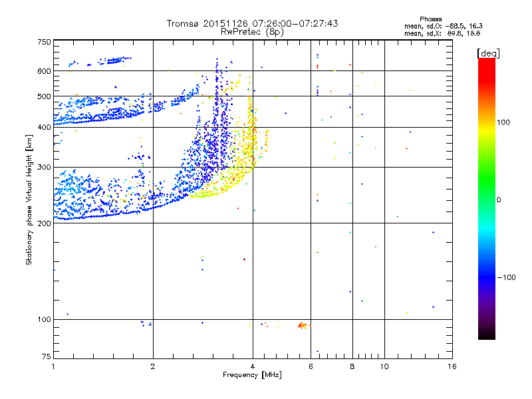Click the 'RwPretec (8p)' subtitle

pyautogui.click(x=252, y=32)
